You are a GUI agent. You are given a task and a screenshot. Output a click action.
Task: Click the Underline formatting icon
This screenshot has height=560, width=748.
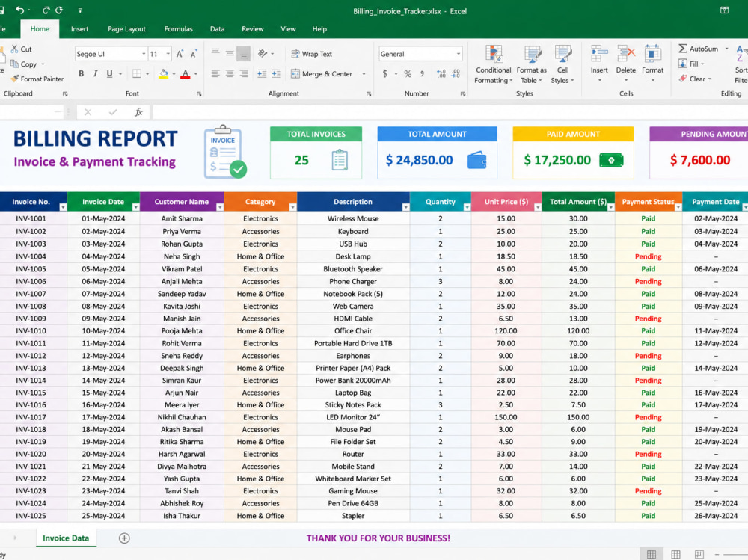pyautogui.click(x=110, y=73)
